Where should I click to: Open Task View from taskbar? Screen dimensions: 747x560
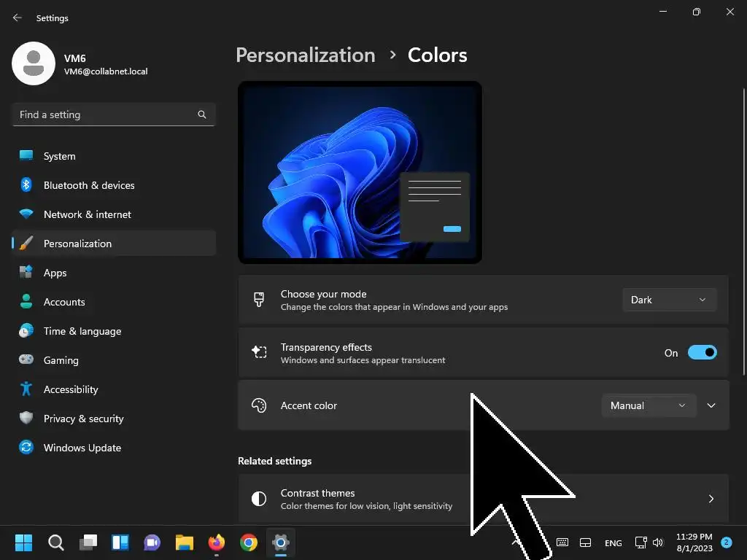point(88,542)
